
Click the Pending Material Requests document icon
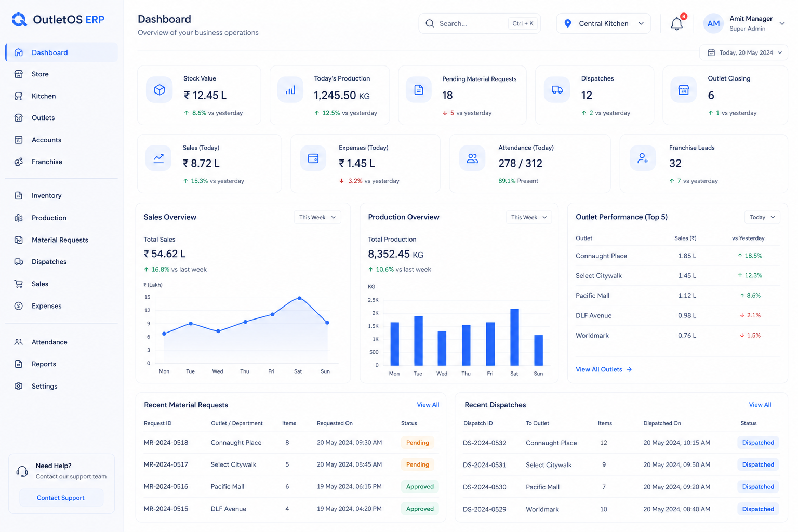[x=419, y=90]
